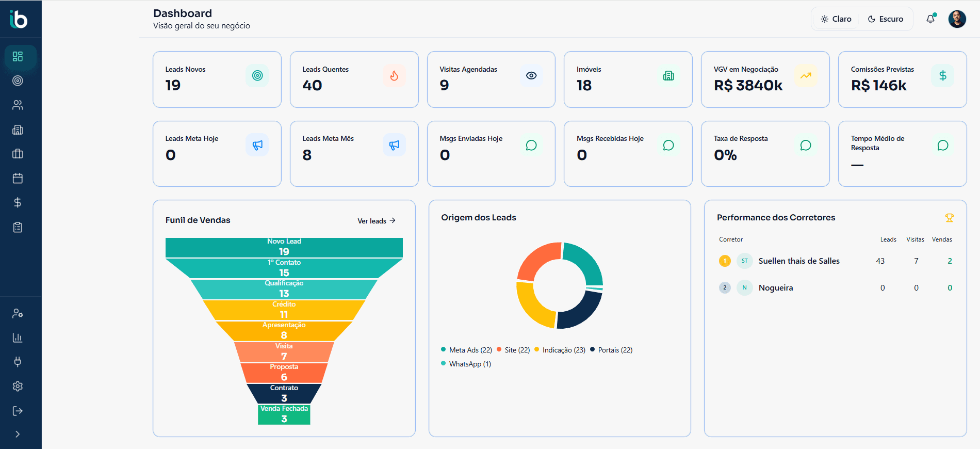Open the bar chart reports icon in sidebar
The image size is (980, 449).
[x=18, y=338]
